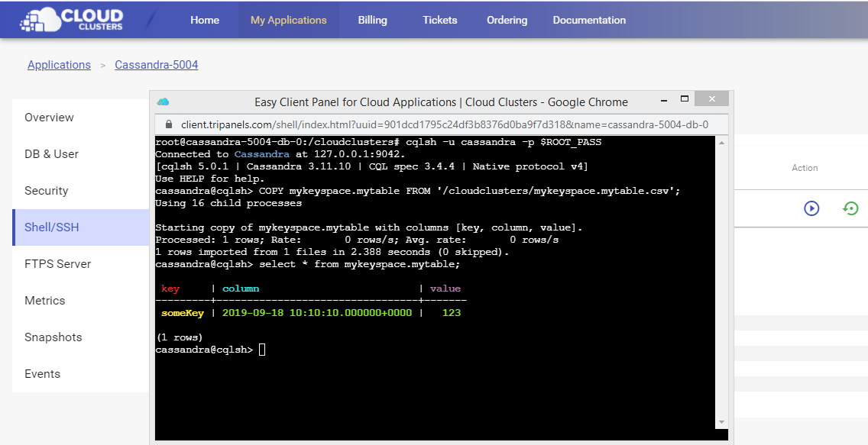The width and height of the screenshot is (868, 445).
Task: Select Overview in the sidebar
Action: (81, 118)
